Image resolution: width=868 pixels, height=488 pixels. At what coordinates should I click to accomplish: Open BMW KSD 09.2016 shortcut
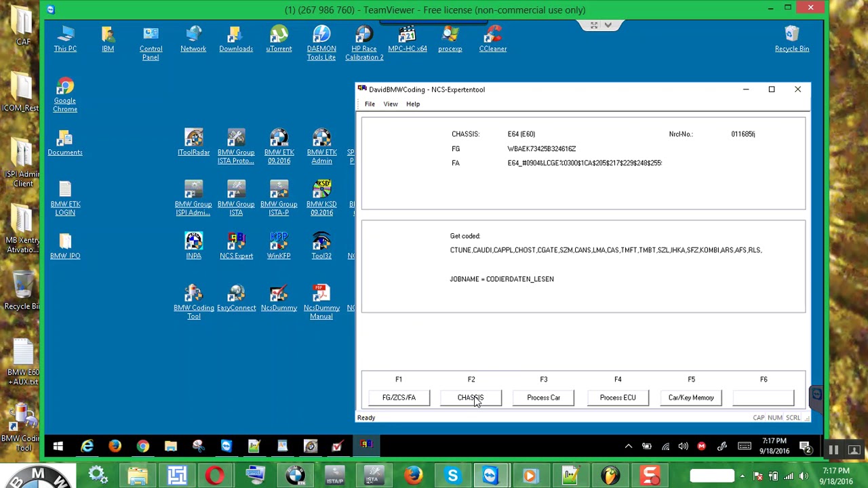[x=321, y=199]
